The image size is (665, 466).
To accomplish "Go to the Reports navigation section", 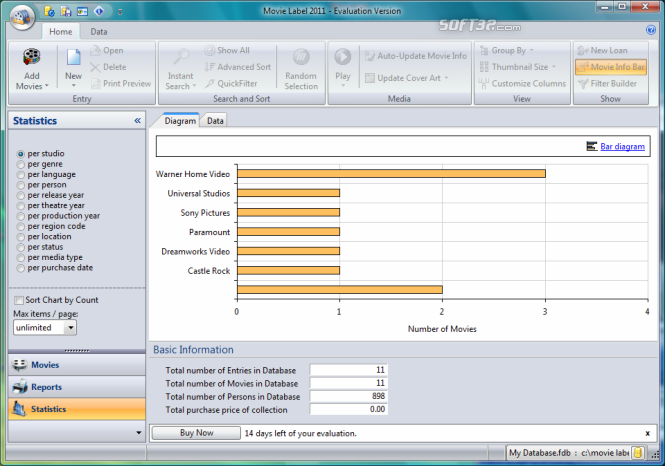I will click(77, 387).
